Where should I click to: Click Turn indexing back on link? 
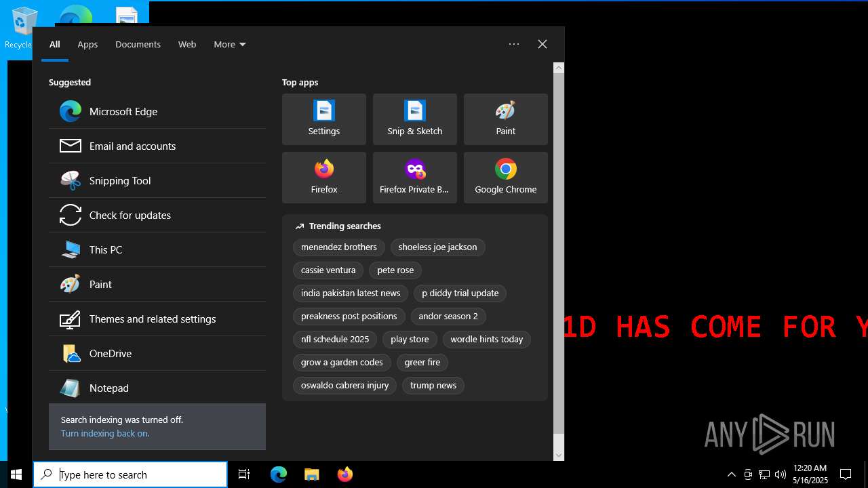click(105, 433)
